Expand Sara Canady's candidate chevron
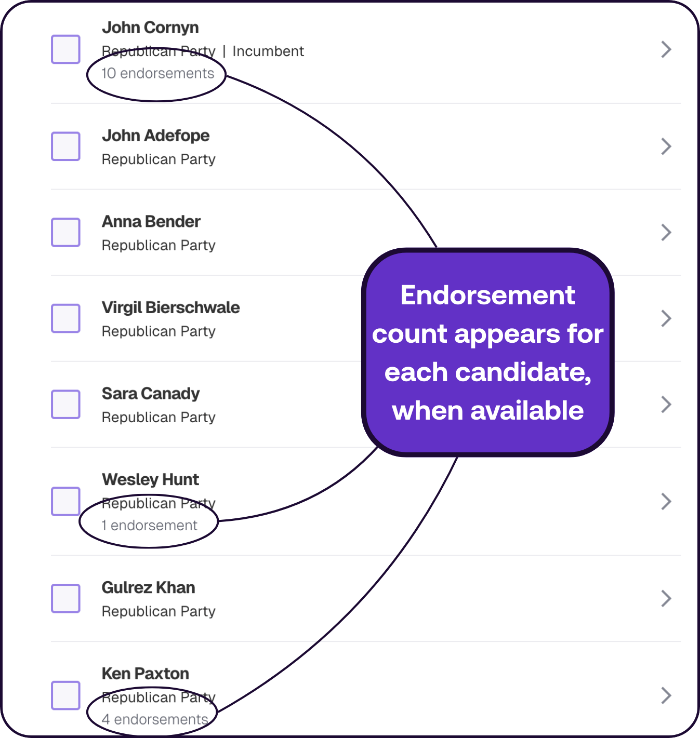This screenshot has width=700, height=738. (x=667, y=405)
